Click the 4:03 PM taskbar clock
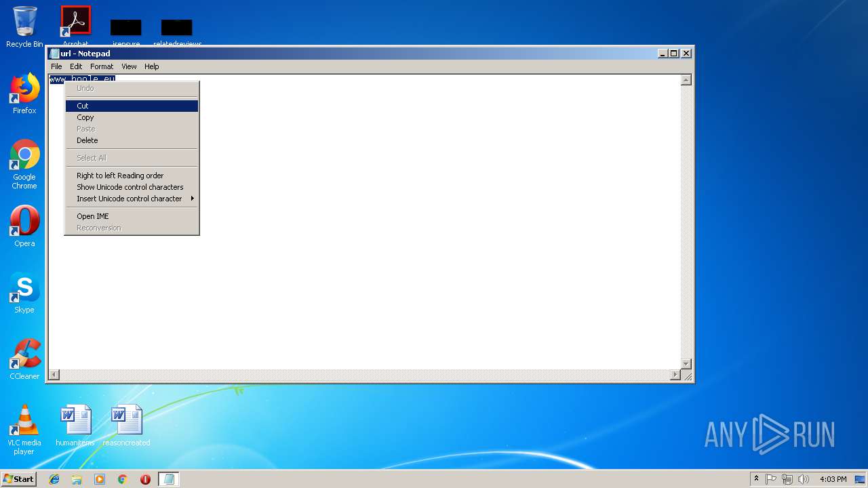Screen dimensions: 868x488 (x=833, y=479)
